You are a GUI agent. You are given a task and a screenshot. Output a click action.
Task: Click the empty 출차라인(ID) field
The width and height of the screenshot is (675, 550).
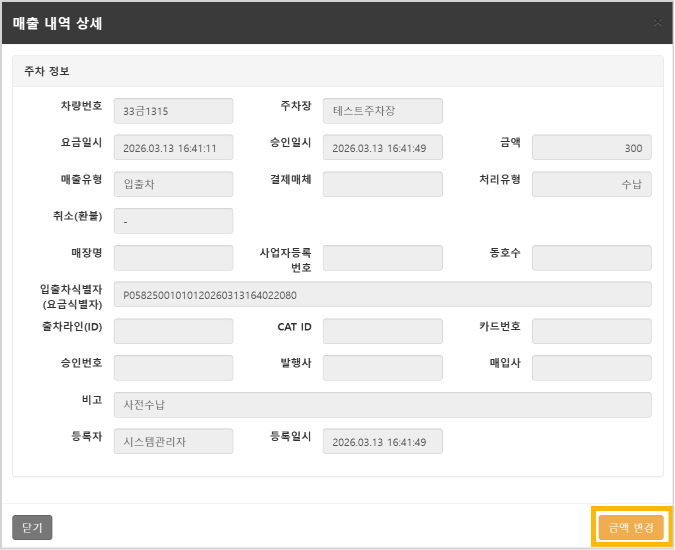pyautogui.click(x=173, y=331)
